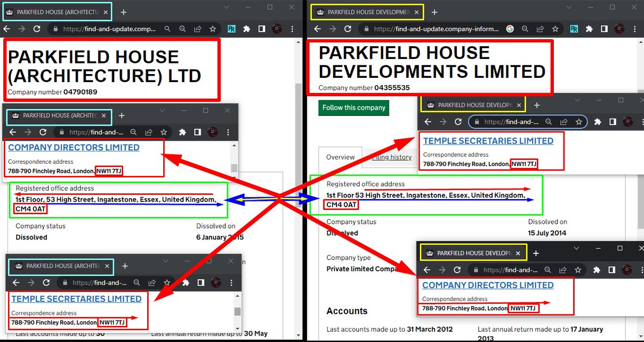Click company number 04355535 text

(392, 88)
